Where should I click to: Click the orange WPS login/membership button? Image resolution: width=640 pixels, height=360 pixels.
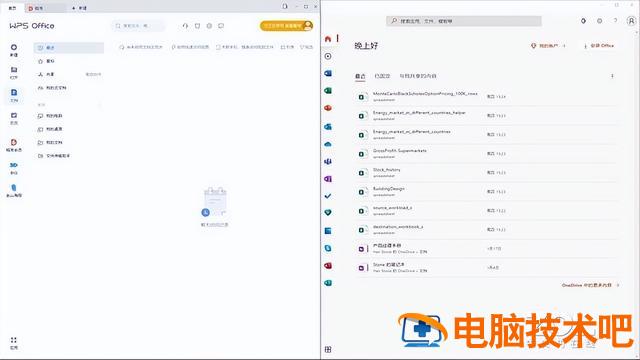(287, 26)
